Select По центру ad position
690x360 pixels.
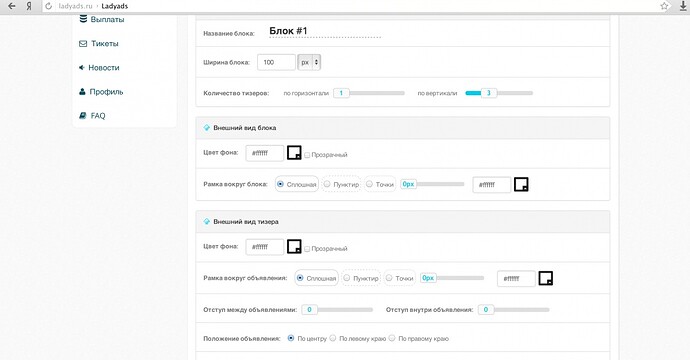(291, 338)
